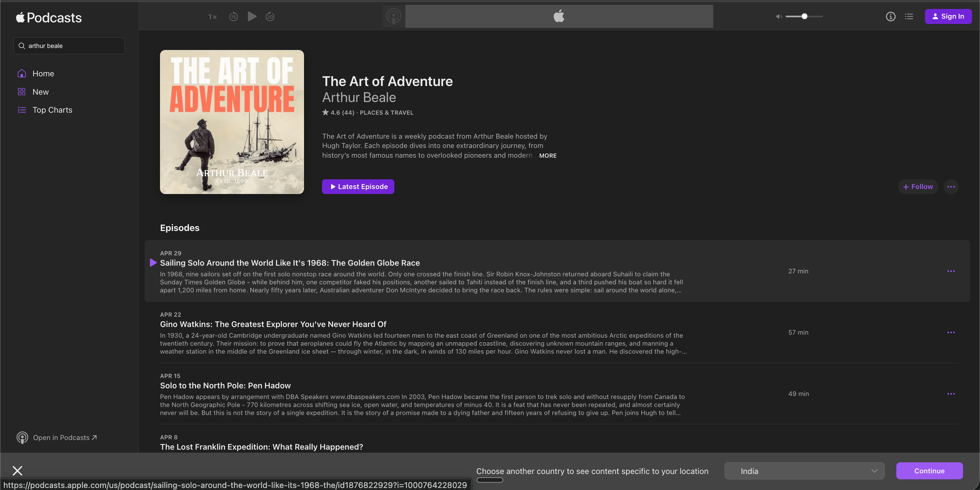Click the Apple Podcasts logo

[49, 17]
